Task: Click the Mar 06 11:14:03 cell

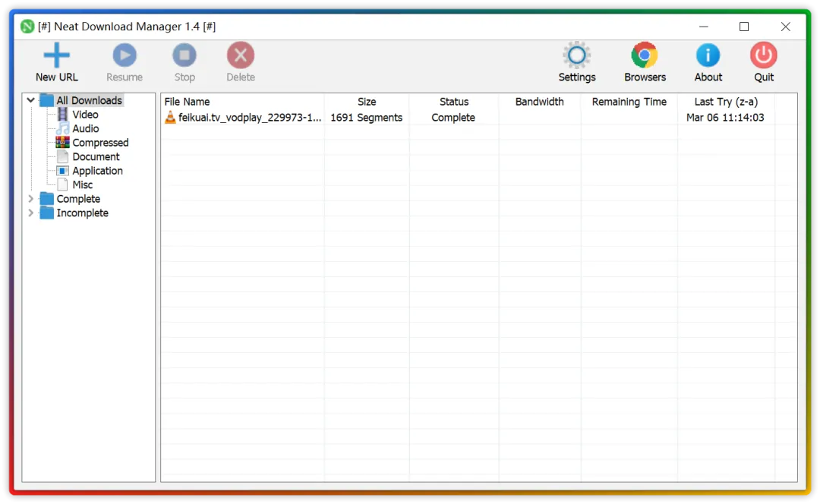Action: click(725, 118)
